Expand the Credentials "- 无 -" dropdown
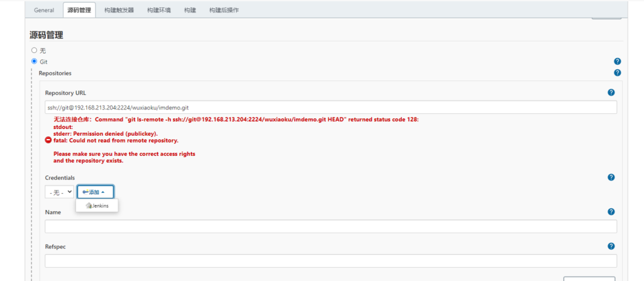Screen dimensions: 644x281 pos(59,192)
